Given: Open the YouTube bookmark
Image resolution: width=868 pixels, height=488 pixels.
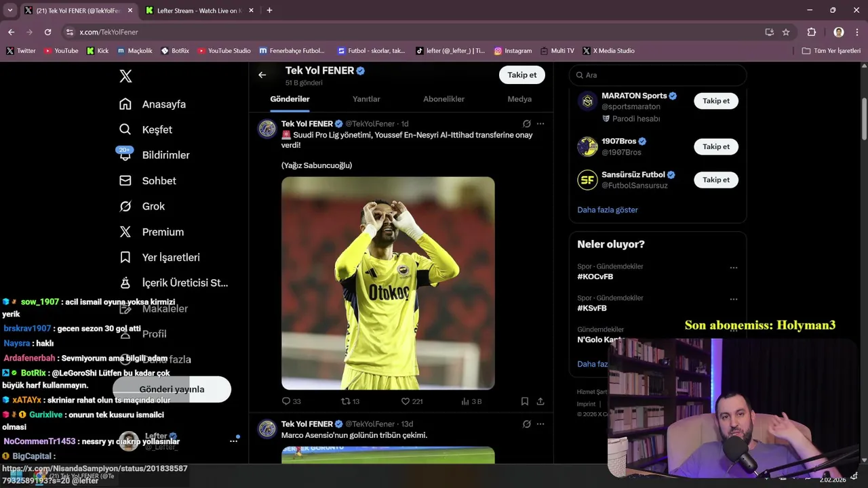Looking at the screenshot, I should tap(61, 51).
